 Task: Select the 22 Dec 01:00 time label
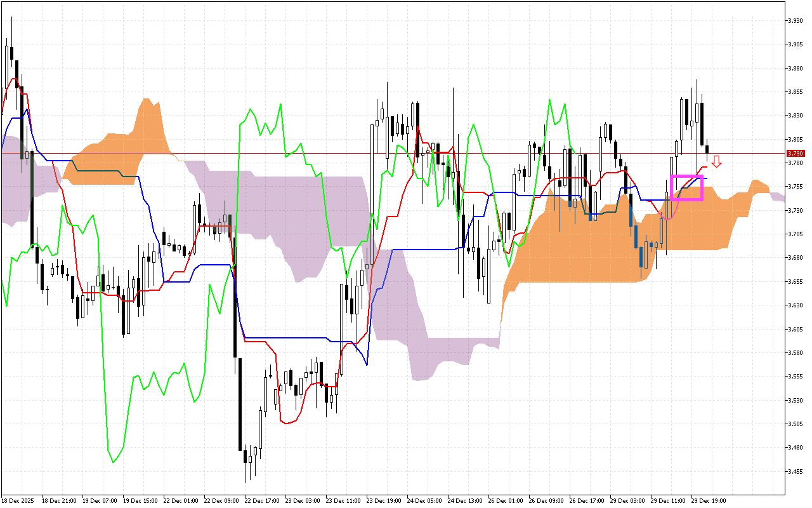pyautogui.click(x=180, y=501)
